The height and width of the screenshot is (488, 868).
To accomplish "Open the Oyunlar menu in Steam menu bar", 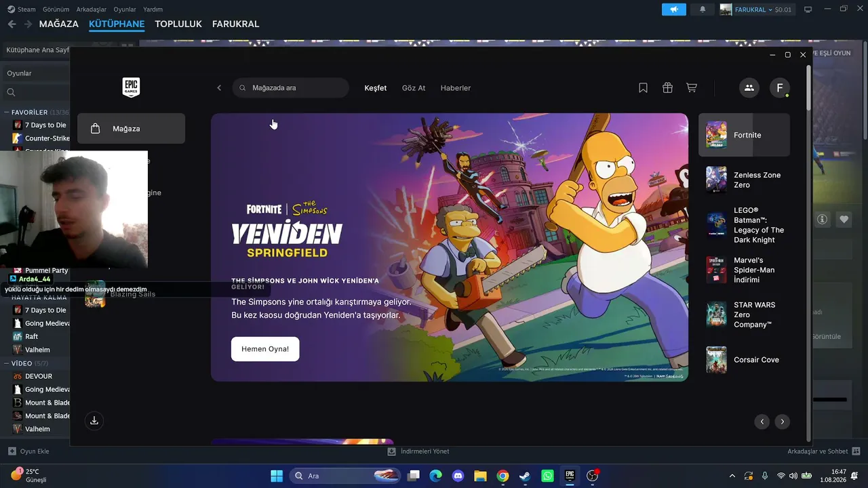I will coord(125,9).
